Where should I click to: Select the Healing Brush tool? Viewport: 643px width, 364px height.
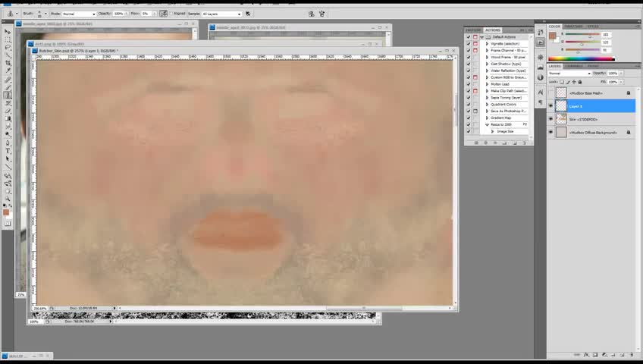tap(8, 80)
